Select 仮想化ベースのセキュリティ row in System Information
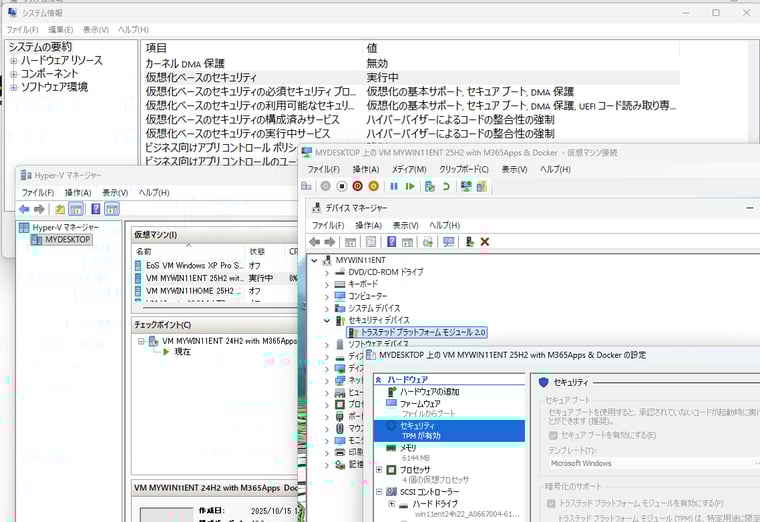 click(412, 78)
